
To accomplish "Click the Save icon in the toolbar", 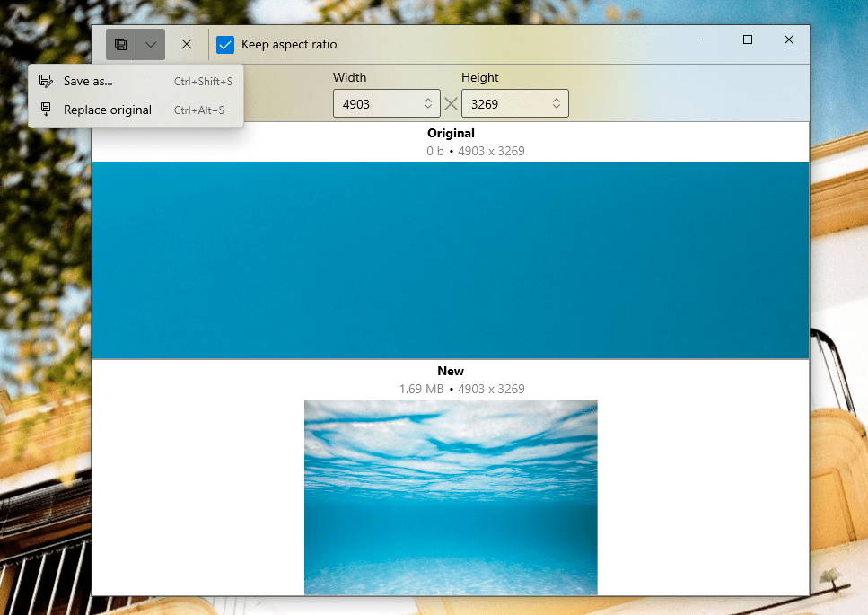I will click(x=120, y=44).
